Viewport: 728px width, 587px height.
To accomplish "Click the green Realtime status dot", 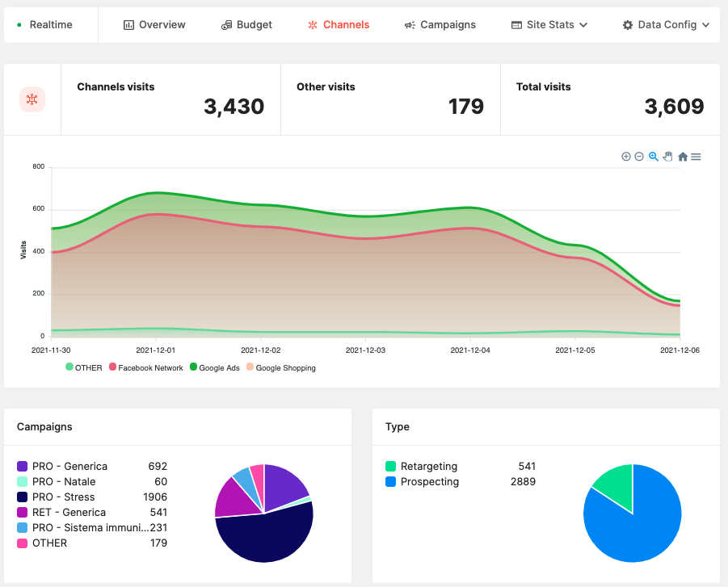I will pos(19,25).
